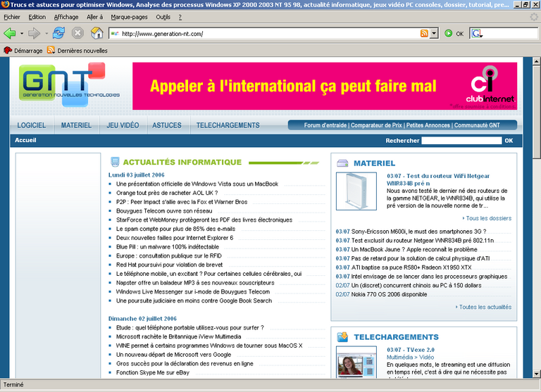Click the scrollbar down arrow
This screenshot has height=392, width=541.
click(536, 374)
